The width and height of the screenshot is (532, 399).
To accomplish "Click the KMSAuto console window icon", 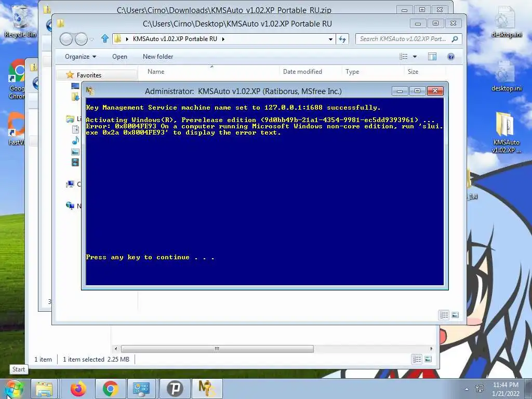I will coord(89,91).
